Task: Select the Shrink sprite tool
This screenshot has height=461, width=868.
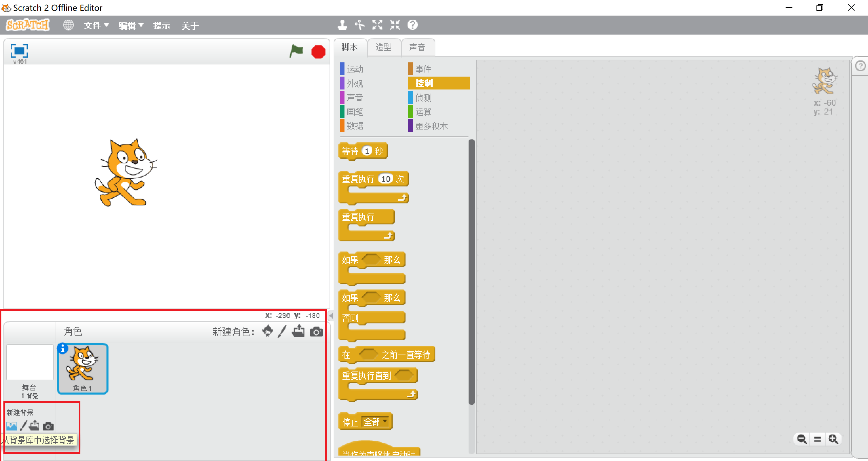Action: click(x=395, y=25)
